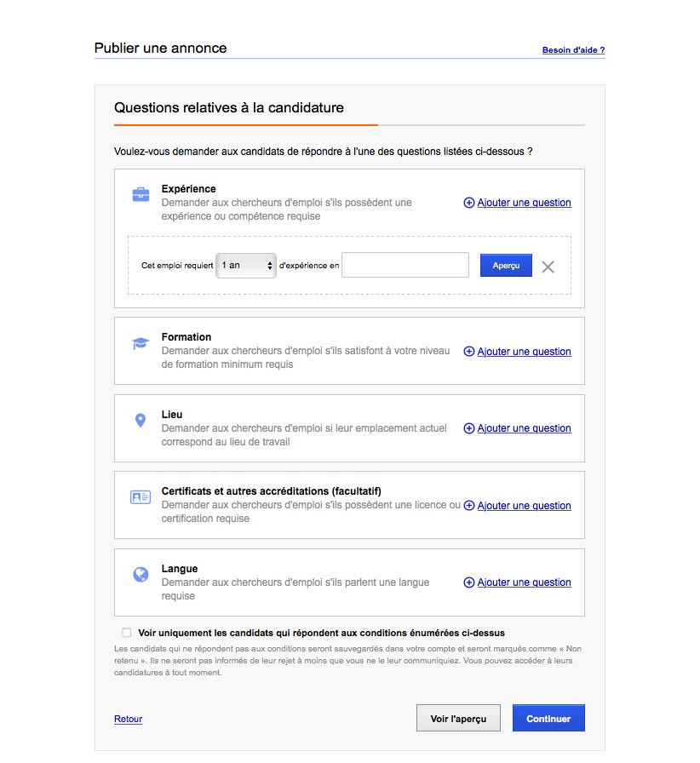This screenshot has width=700, height=763.
Task: Click the Voir l'aperçu button
Action: pyautogui.click(x=458, y=719)
